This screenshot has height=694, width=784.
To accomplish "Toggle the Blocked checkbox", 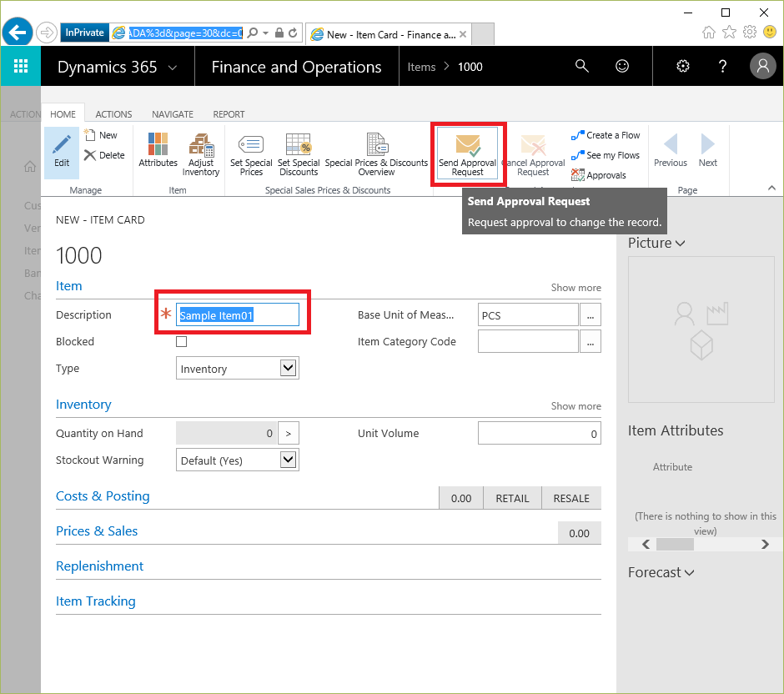I will click(x=182, y=341).
